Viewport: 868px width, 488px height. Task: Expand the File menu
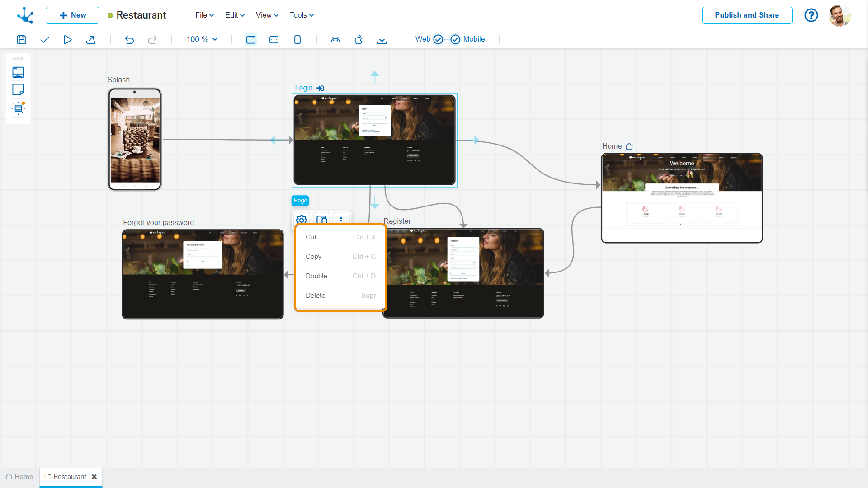(203, 15)
